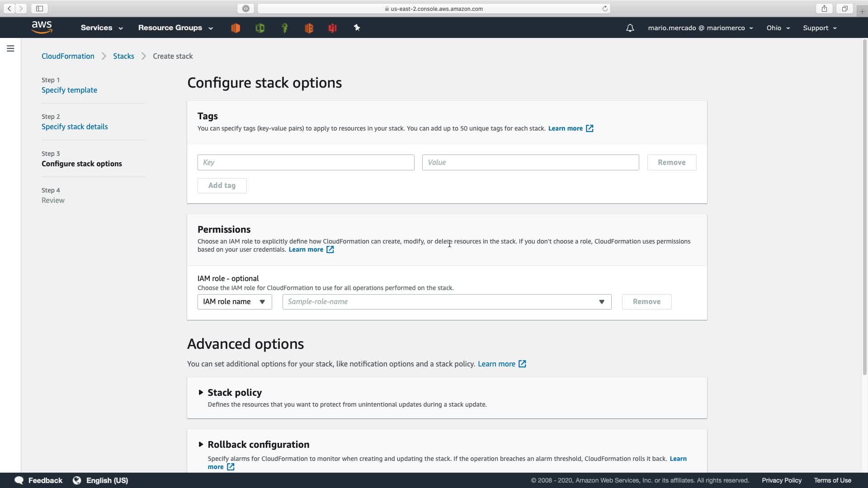Open the IAM role name dropdown
This screenshot has height=488, width=868.
coord(234,302)
